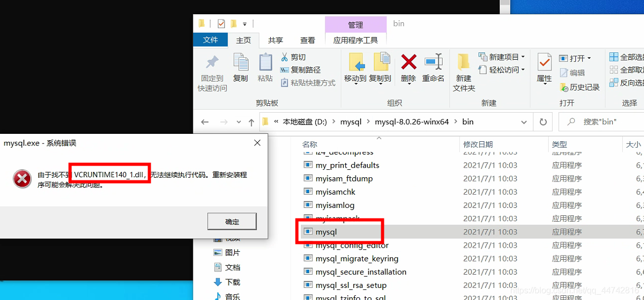The width and height of the screenshot is (644, 300).
Task: Click the red error icon in dialog
Action: pyautogui.click(x=22, y=179)
